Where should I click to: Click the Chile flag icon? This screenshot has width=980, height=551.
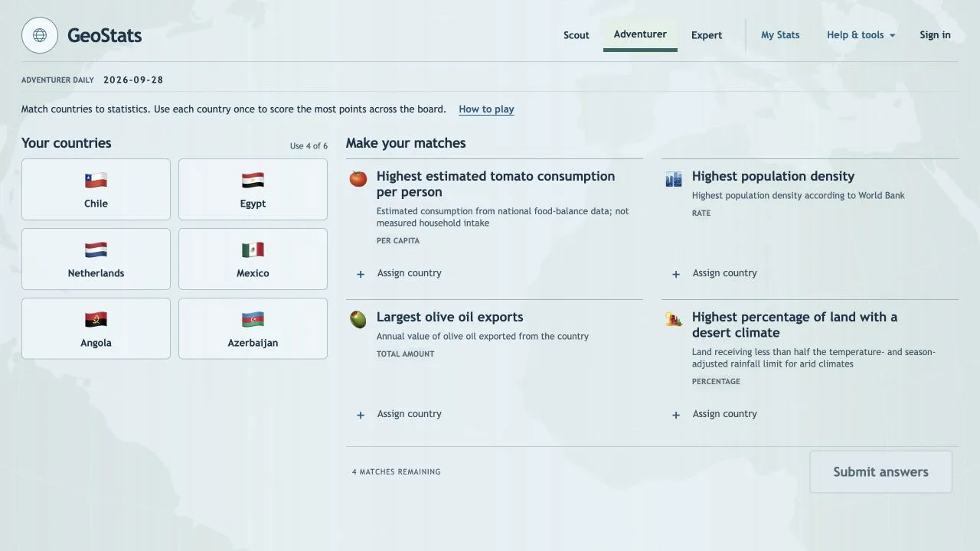coord(96,181)
